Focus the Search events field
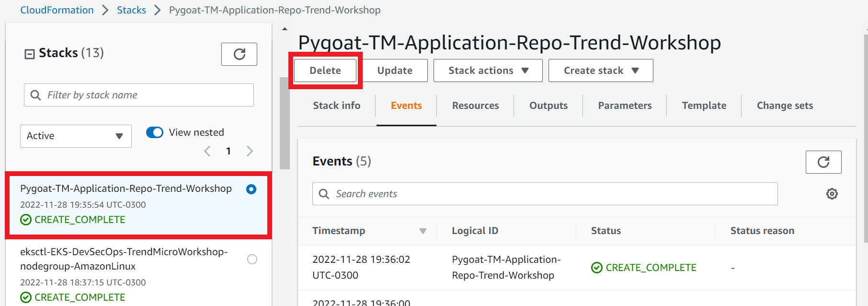Viewport: 868px width, 306px height. [x=545, y=194]
